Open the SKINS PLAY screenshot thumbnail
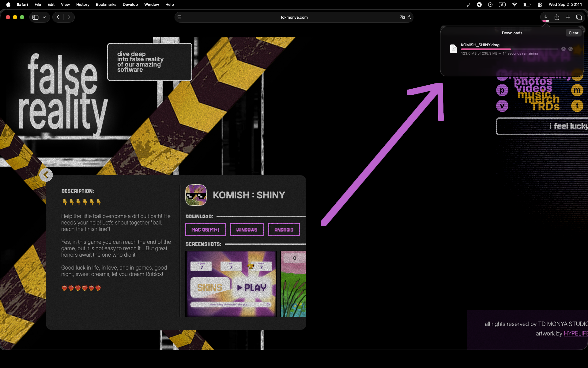This screenshot has width=588, height=368. point(231,284)
